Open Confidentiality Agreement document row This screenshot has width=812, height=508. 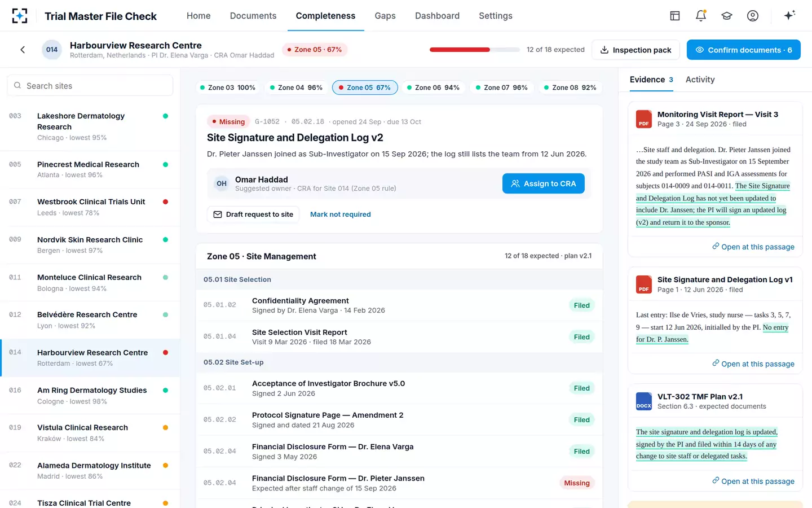pyautogui.click(x=399, y=305)
